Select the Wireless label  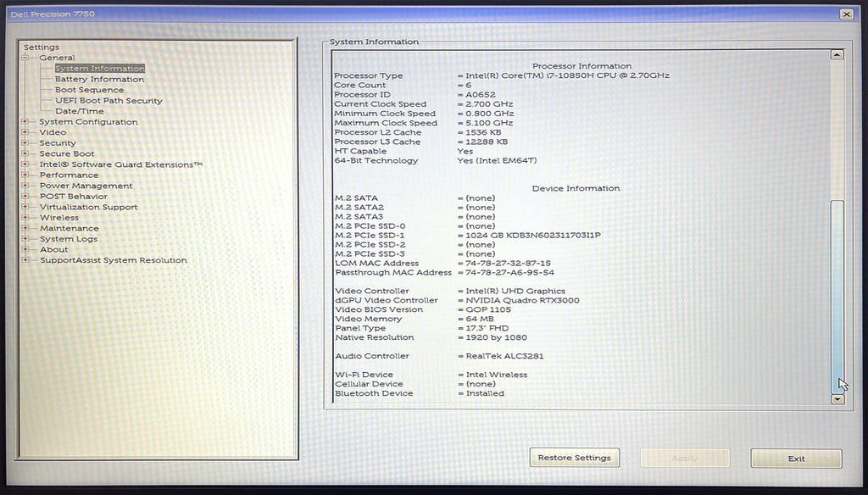coord(58,218)
